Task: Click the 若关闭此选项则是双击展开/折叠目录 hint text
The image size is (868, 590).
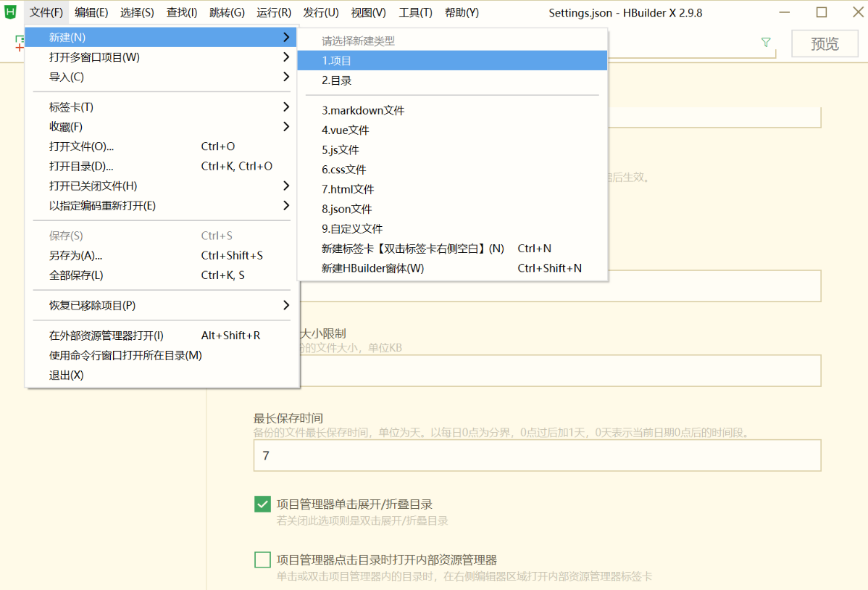Action: pos(362,520)
